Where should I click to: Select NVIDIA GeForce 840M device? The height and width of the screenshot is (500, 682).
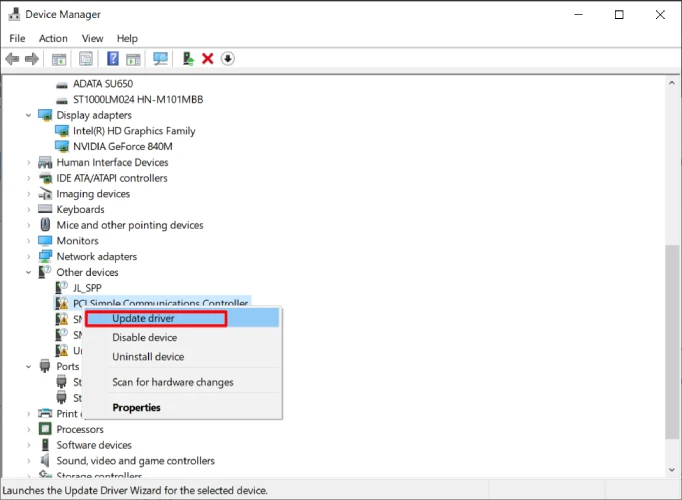click(122, 146)
